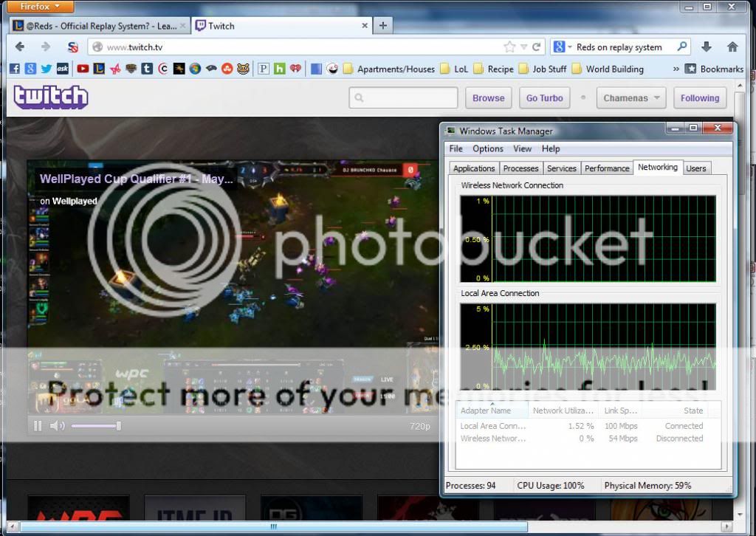Click the Twitch logo
Screen dimensions: 756x536
[x=50, y=97]
